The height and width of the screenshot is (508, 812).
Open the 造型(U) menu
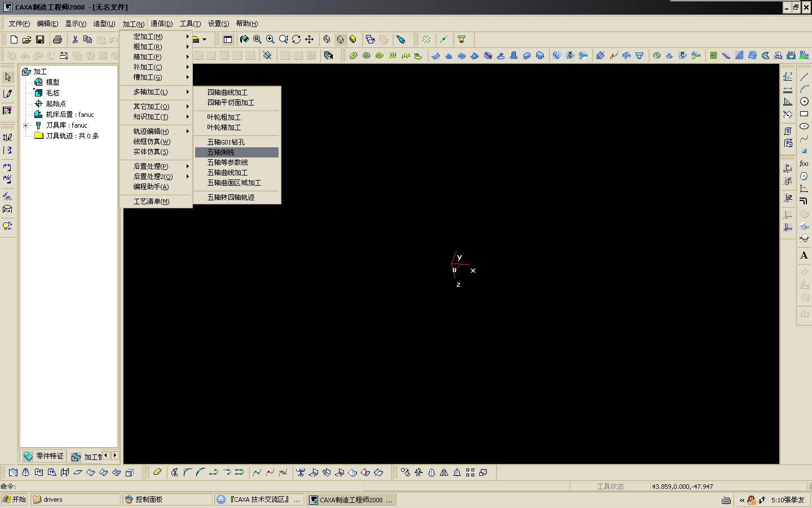104,24
